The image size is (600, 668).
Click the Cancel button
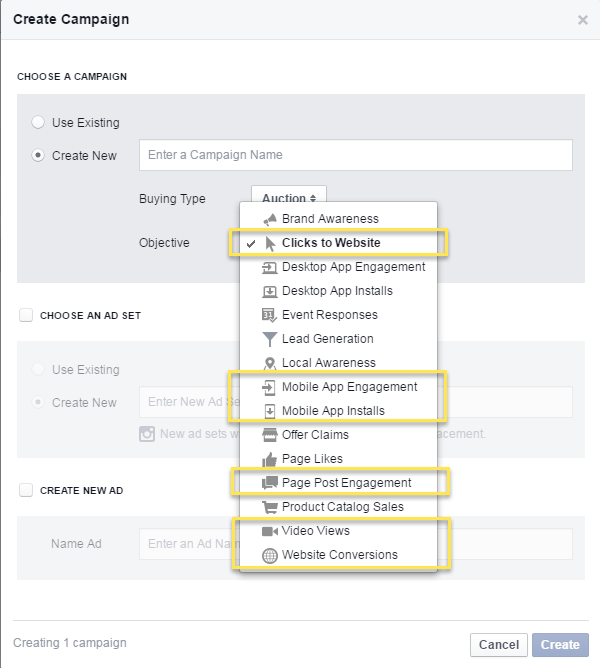click(x=499, y=645)
